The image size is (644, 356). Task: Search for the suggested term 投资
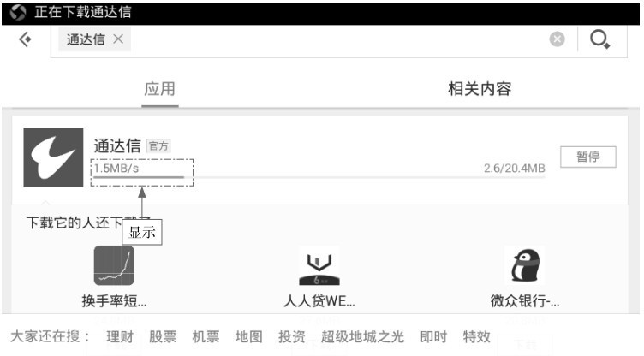(x=292, y=336)
